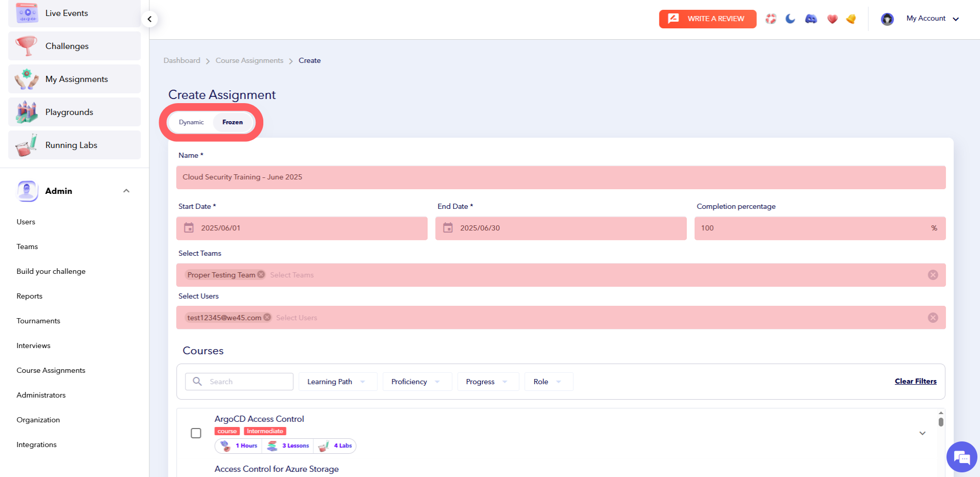This screenshot has width=980, height=477.
Task: Click the Clear Filters link
Action: click(915, 381)
